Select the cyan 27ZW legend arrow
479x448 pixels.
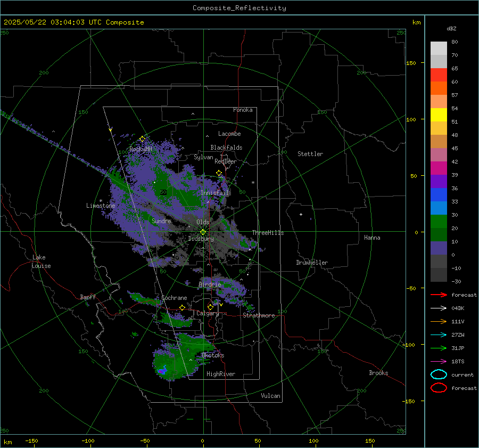coord(439,335)
